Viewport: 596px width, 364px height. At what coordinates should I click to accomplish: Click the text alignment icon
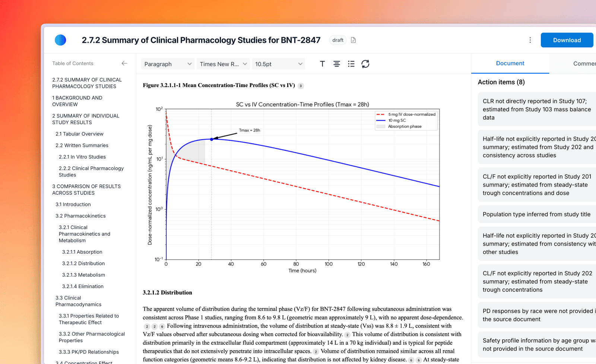coord(336,64)
